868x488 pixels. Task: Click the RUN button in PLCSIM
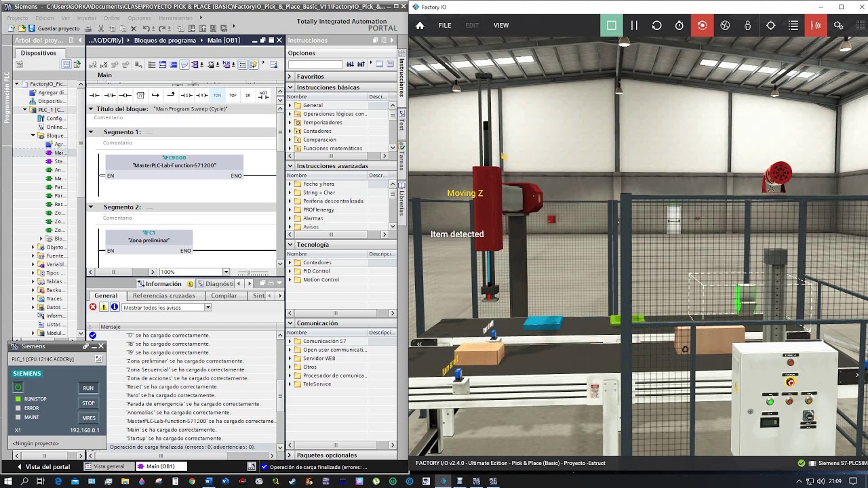tap(88, 388)
